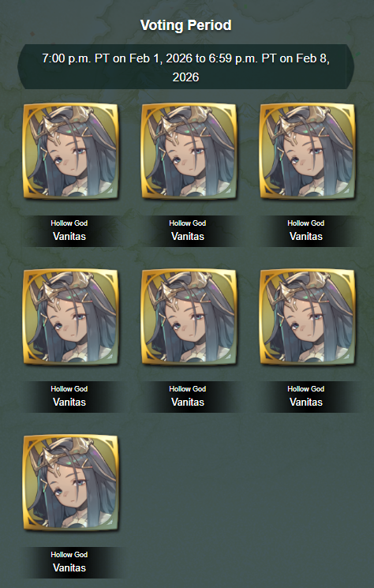
Task: Click Hollow God title under top-right portrait
Action: (x=306, y=223)
